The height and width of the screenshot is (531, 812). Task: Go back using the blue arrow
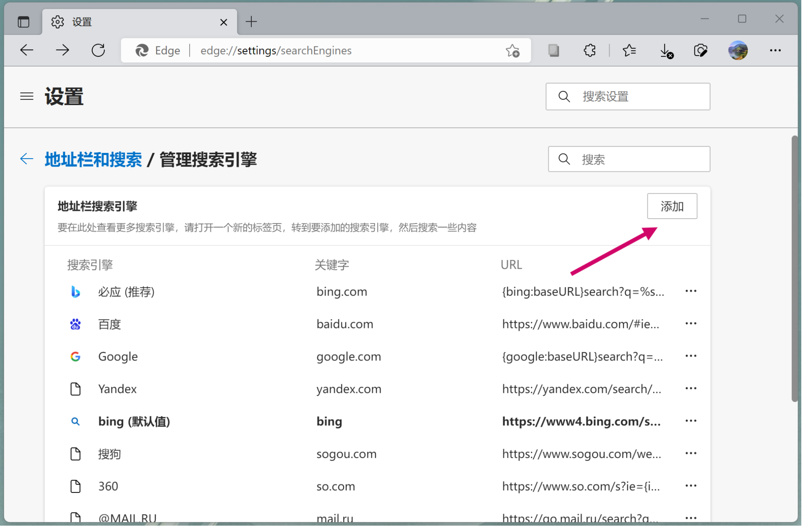pos(27,159)
